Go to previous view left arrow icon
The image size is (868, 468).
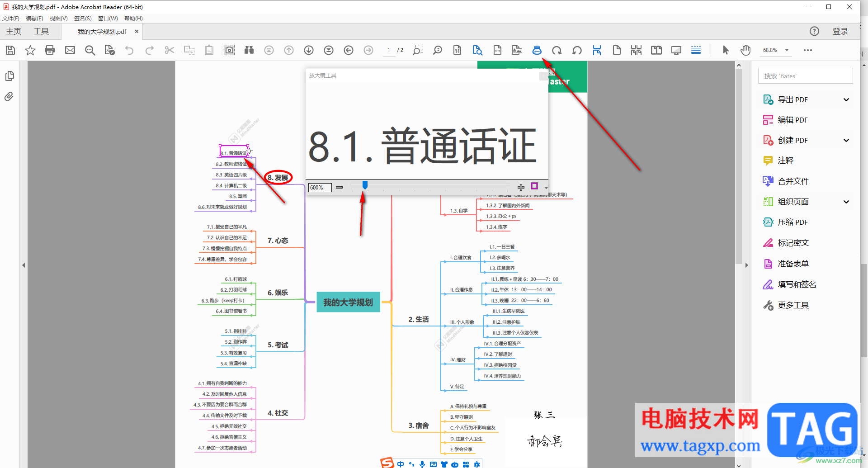point(349,50)
